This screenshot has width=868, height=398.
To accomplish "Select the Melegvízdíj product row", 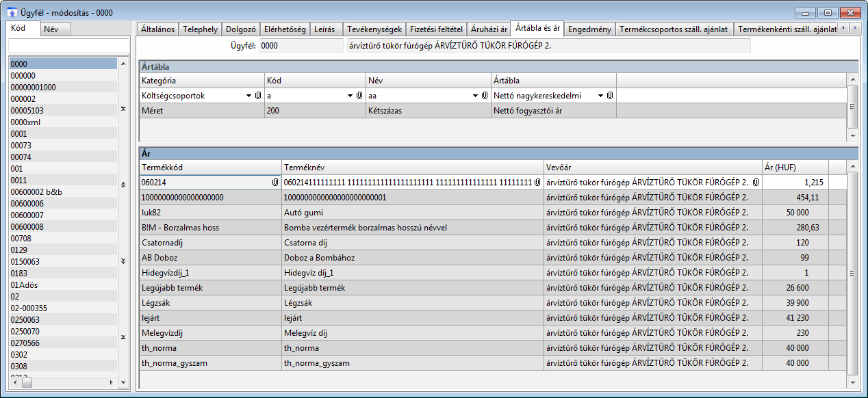I will [493, 333].
